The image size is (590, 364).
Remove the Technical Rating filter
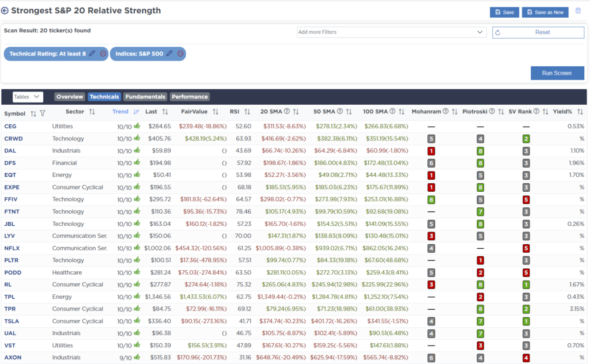click(103, 54)
